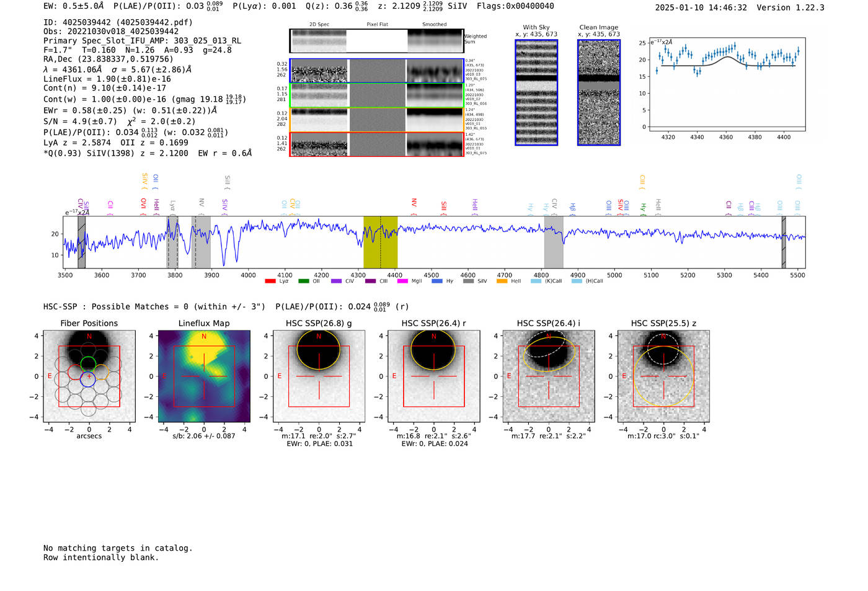Click the green fiber circle in Fiber Positions
Viewport: 868px width, 591px height.
coord(88,365)
